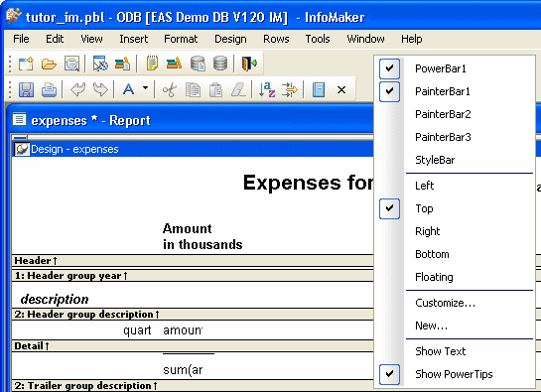Enable PainterBar2 in the popup menu
This screenshot has width=541, height=392.
click(x=455, y=114)
